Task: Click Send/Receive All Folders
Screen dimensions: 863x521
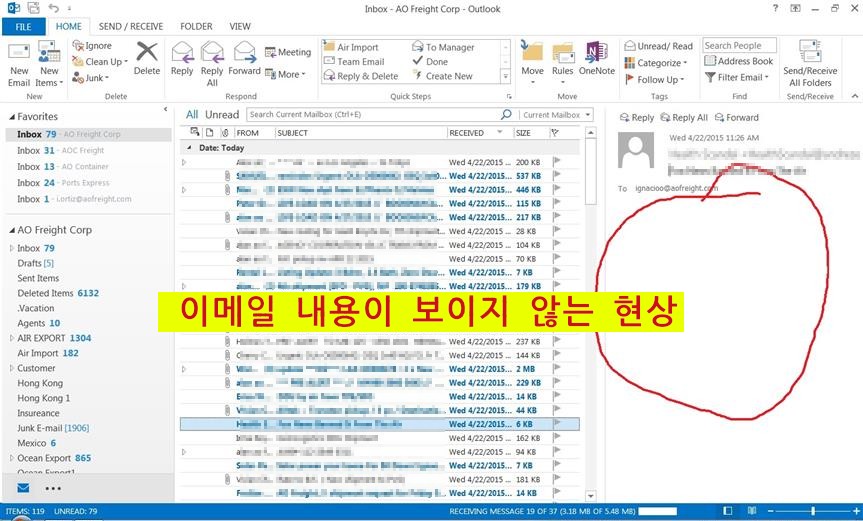Action: 810,63
